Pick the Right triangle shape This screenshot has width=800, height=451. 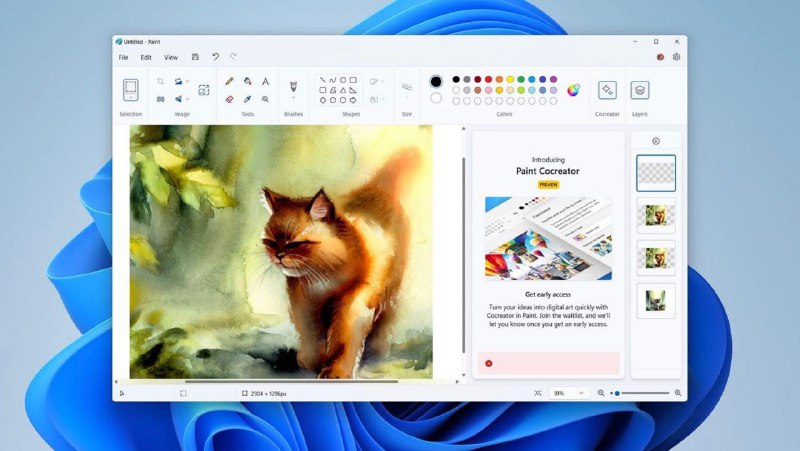(x=353, y=90)
